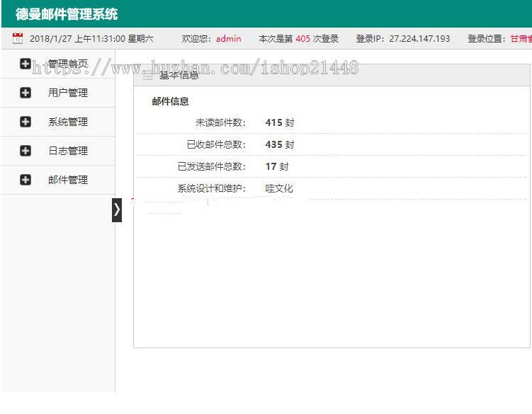Click the unread count 415 封

click(x=280, y=122)
